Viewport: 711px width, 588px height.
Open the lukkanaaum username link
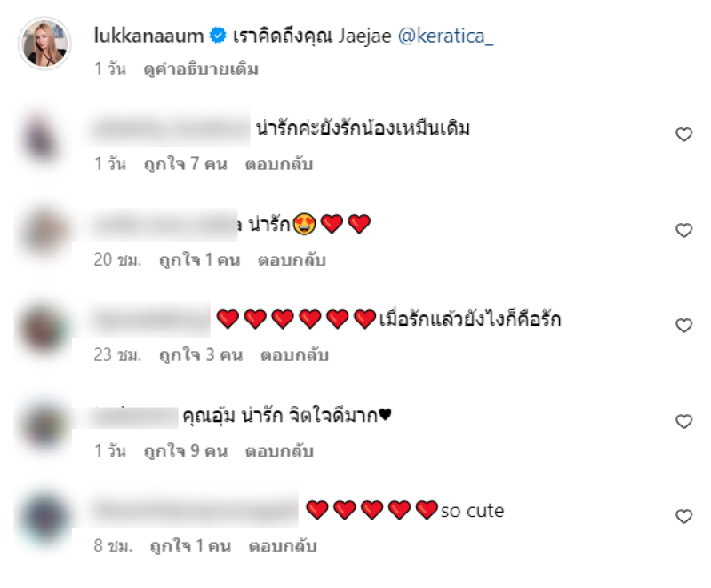(148, 36)
